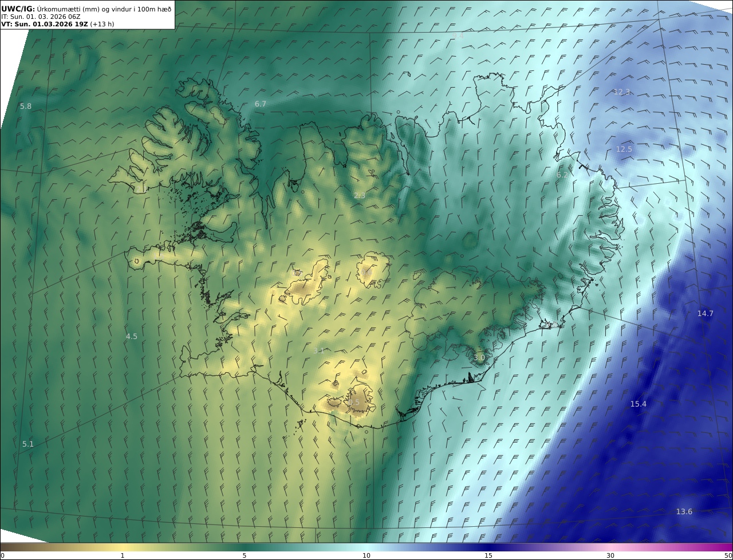
Task: Click the 2.3 value label on the map
Action: [360, 195]
